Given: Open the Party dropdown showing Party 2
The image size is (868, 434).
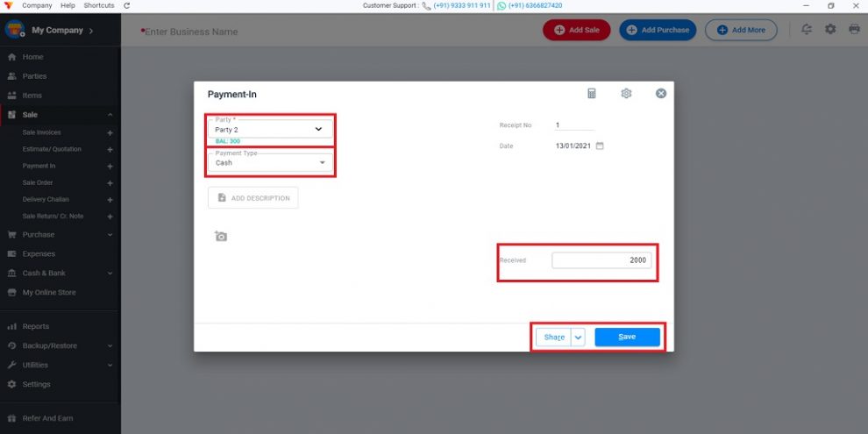Looking at the screenshot, I should point(270,129).
